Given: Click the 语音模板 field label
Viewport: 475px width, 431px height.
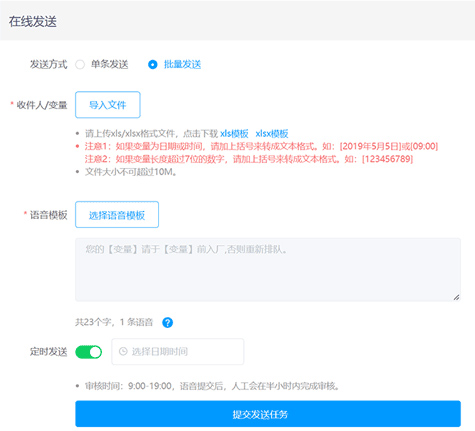Looking at the screenshot, I should (49, 215).
